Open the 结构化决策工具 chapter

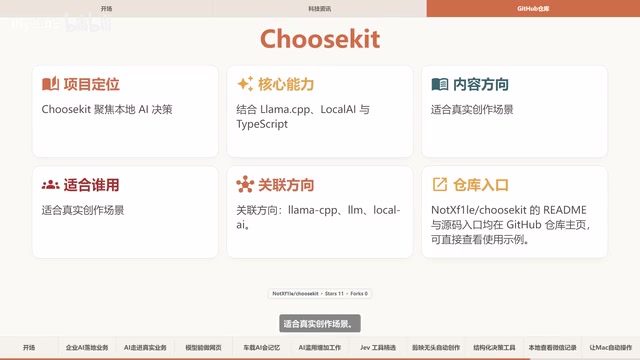point(494,347)
